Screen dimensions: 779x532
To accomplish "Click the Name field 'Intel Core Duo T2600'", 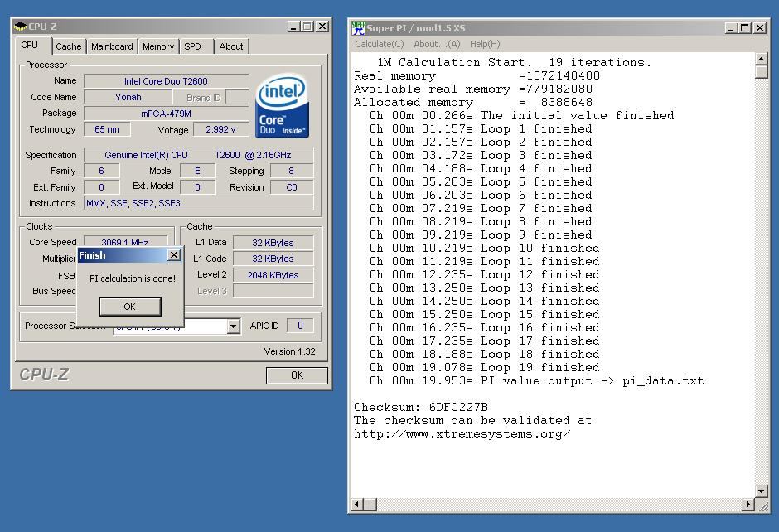I will [x=166, y=81].
